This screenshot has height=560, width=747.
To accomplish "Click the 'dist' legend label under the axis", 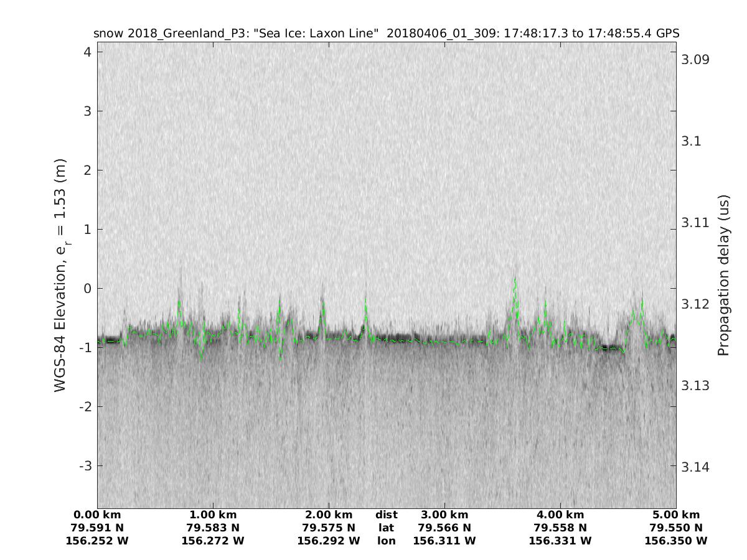I will coord(387,515).
